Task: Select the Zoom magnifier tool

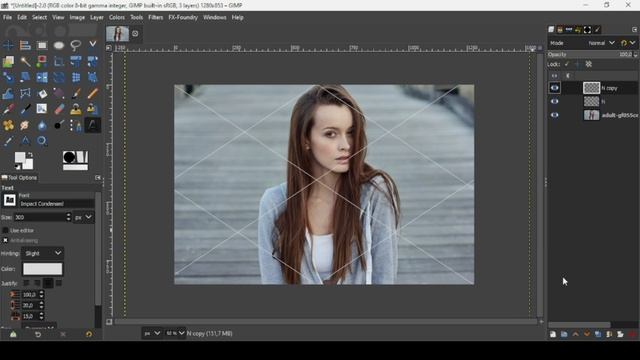Action: click(42, 141)
